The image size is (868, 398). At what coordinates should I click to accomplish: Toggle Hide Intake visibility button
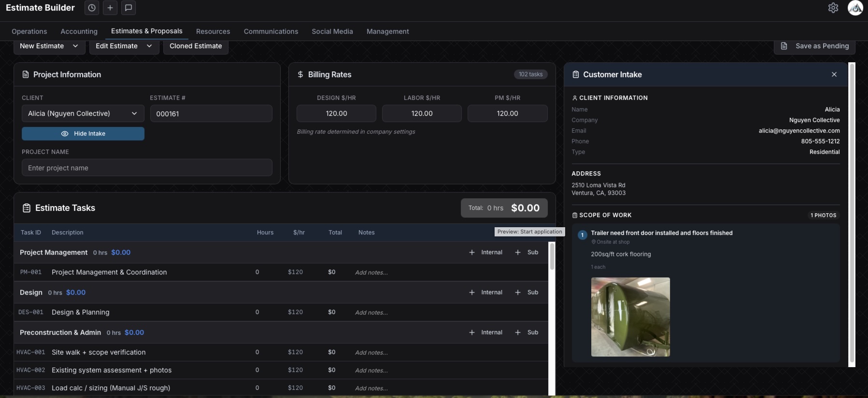click(x=83, y=134)
